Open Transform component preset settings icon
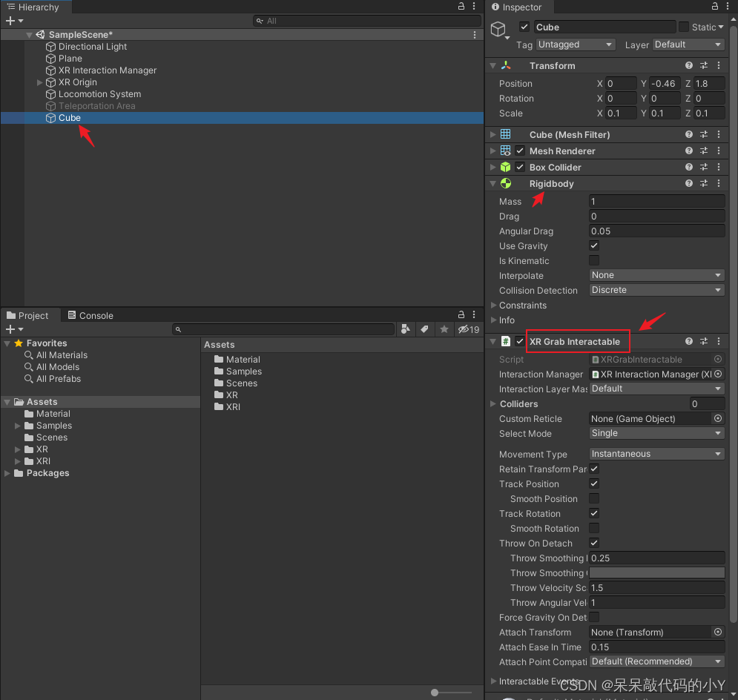Screen dimensions: 738x700 [704, 66]
